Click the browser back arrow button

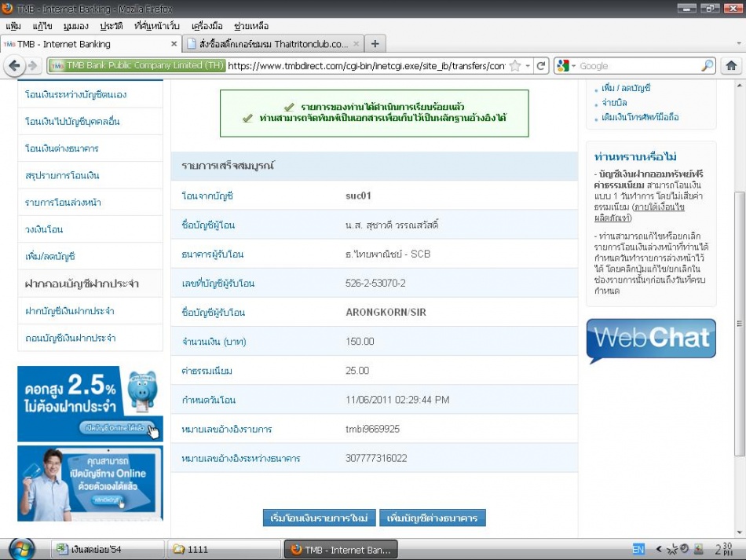[13, 66]
